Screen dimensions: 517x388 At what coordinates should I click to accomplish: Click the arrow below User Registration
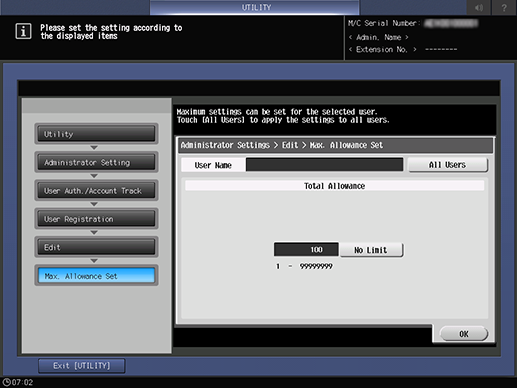point(94,232)
